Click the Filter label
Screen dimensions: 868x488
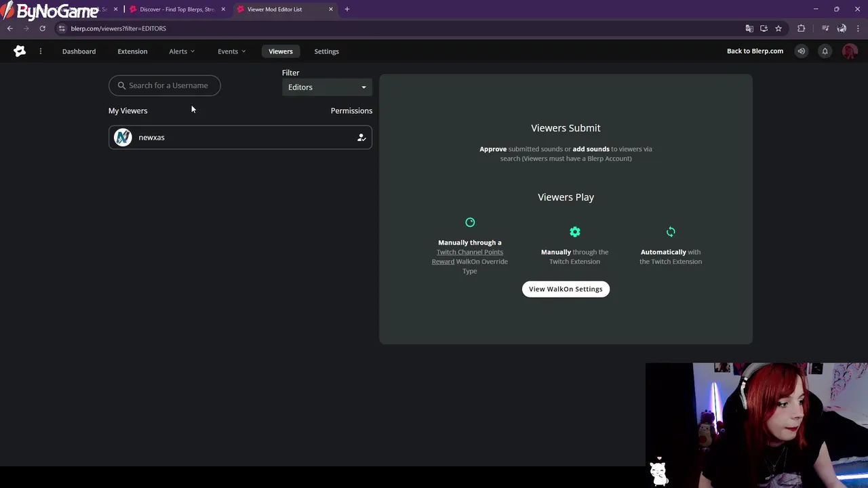point(290,73)
